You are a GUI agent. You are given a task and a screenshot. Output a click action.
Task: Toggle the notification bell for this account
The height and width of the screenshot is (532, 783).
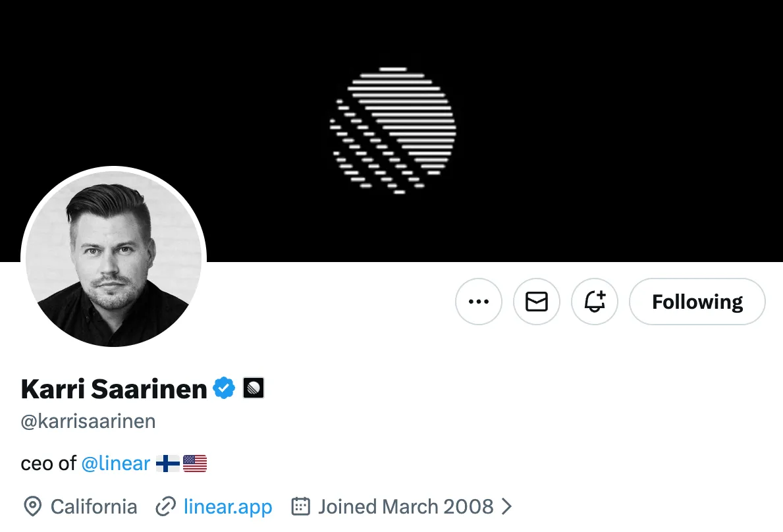[595, 302]
